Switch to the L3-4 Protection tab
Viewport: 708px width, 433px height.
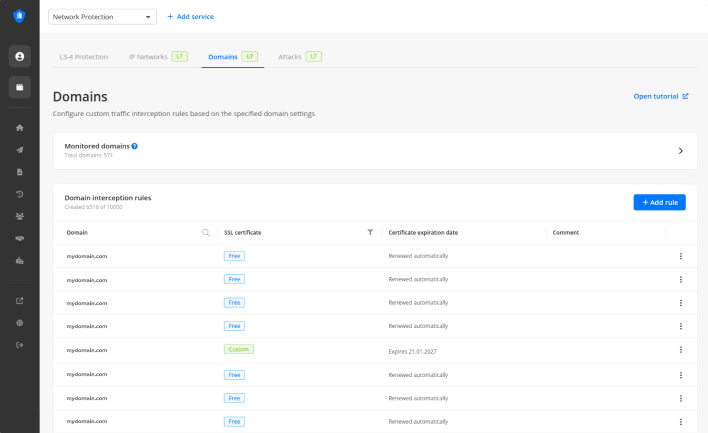tap(83, 57)
